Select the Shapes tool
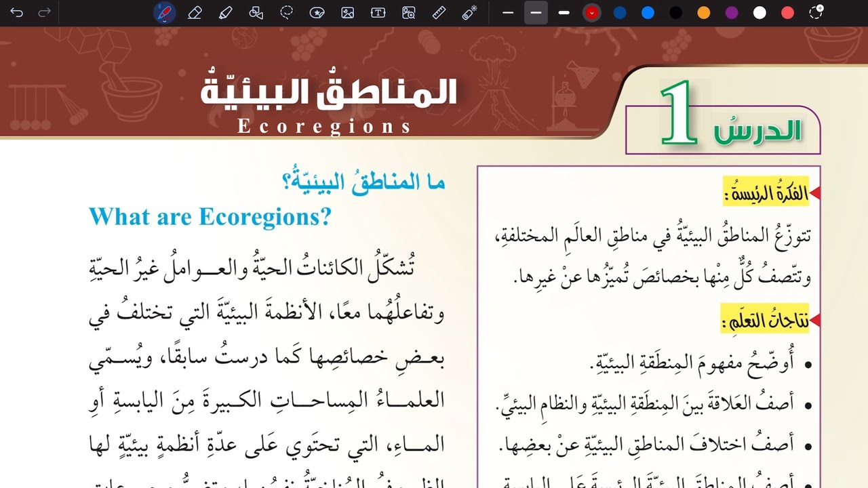 tap(256, 12)
